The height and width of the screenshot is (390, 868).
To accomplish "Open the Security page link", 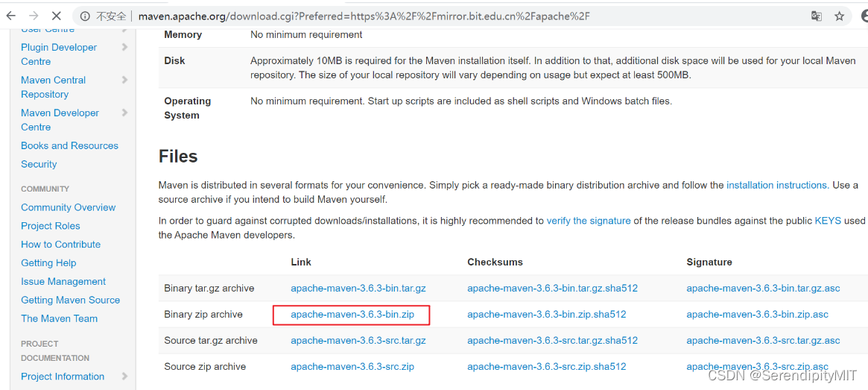I will pos(39,164).
